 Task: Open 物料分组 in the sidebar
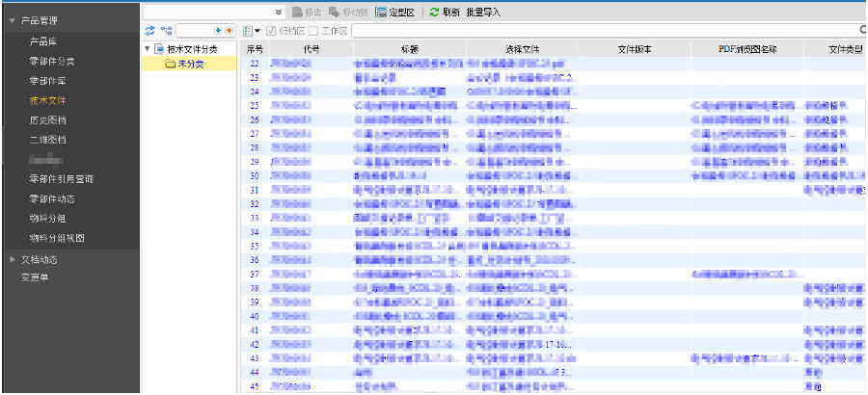[x=47, y=219]
